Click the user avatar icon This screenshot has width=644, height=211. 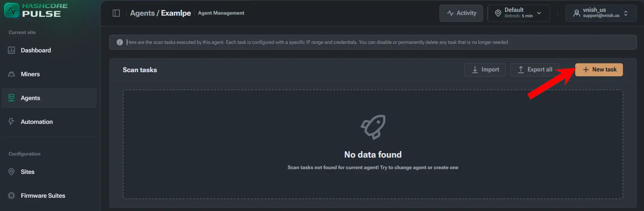pos(577,13)
